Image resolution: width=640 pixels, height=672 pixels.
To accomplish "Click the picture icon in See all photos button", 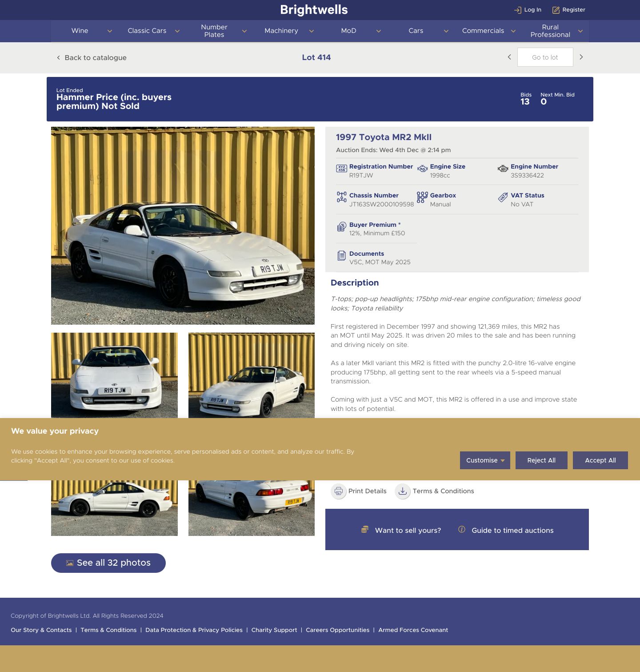I will (x=70, y=563).
